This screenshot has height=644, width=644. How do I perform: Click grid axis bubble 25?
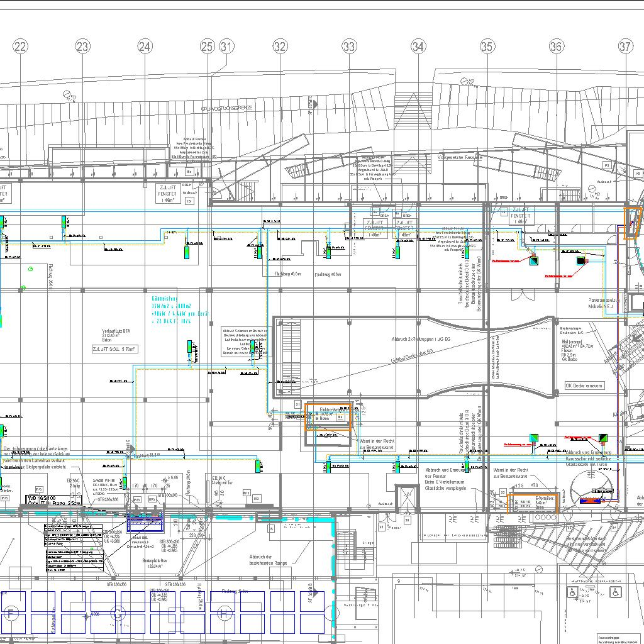click(x=208, y=47)
